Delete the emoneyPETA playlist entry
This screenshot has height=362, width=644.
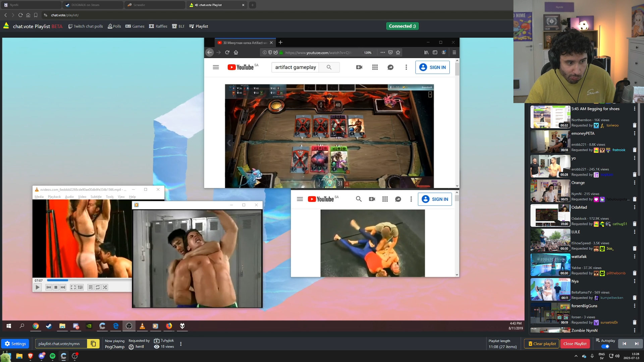pos(635,150)
